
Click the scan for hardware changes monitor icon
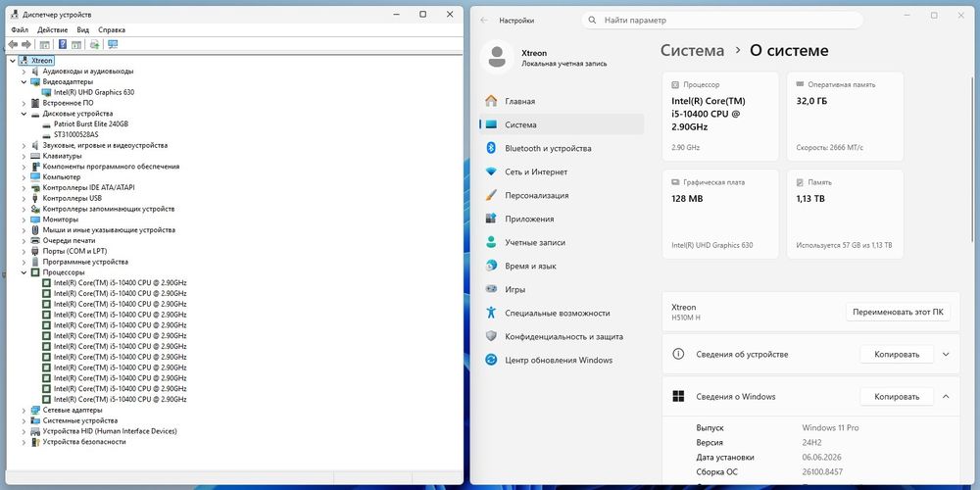point(113,44)
